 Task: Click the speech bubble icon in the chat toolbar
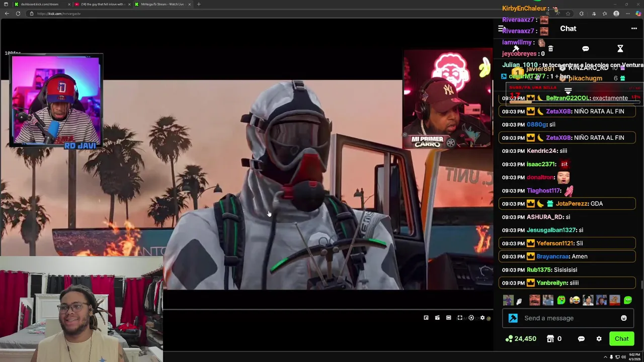pyautogui.click(x=586, y=49)
